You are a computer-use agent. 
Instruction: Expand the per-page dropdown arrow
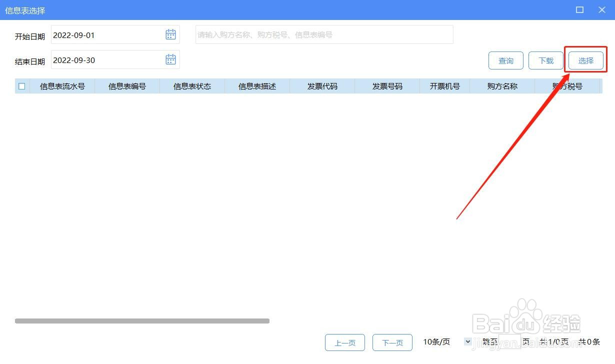tap(467, 342)
